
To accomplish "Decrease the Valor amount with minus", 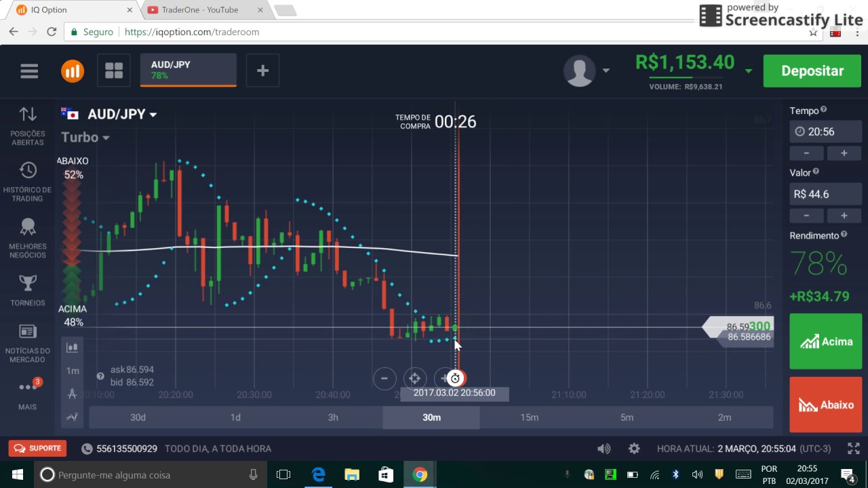I will (806, 216).
